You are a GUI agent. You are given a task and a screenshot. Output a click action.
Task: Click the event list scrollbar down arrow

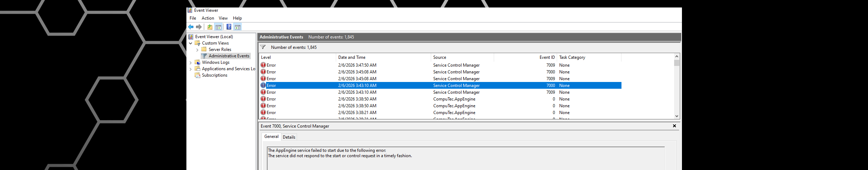[x=677, y=116]
